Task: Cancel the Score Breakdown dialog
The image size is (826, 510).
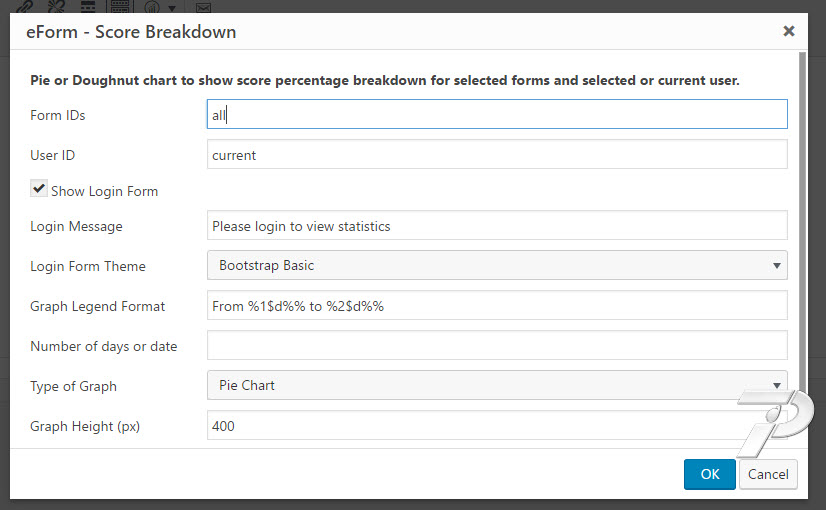Action: pos(768,474)
